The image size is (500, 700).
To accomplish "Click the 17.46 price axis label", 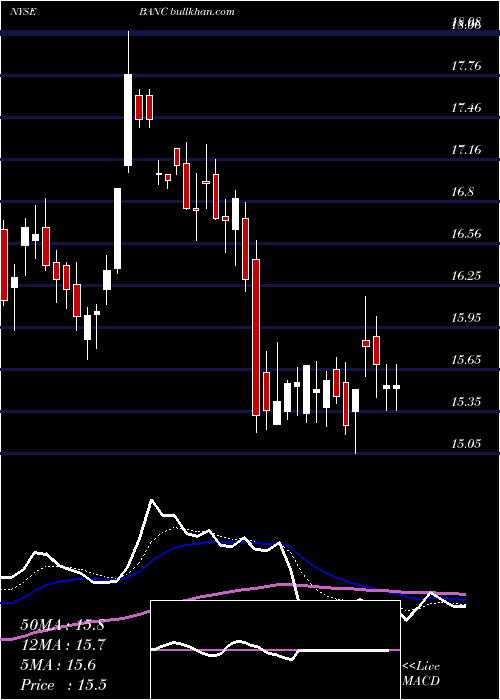I will pyautogui.click(x=466, y=108).
